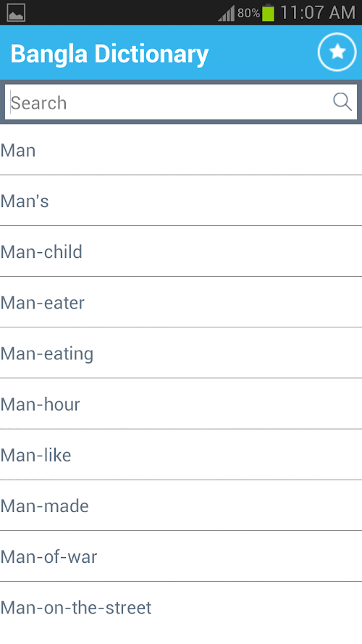Open favorites with the star icon
The width and height of the screenshot is (362, 644).
pos(337,51)
